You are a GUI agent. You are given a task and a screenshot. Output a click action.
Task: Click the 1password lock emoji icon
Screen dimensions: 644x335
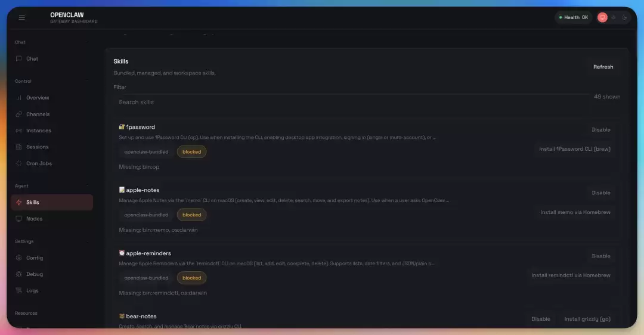[x=122, y=127]
